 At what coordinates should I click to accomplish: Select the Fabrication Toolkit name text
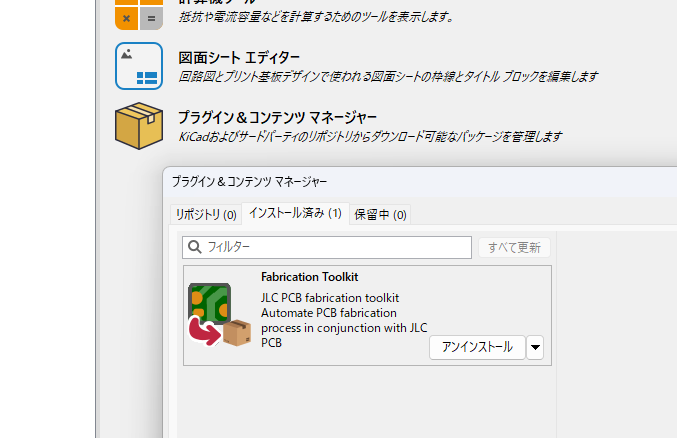click(310, 277)
